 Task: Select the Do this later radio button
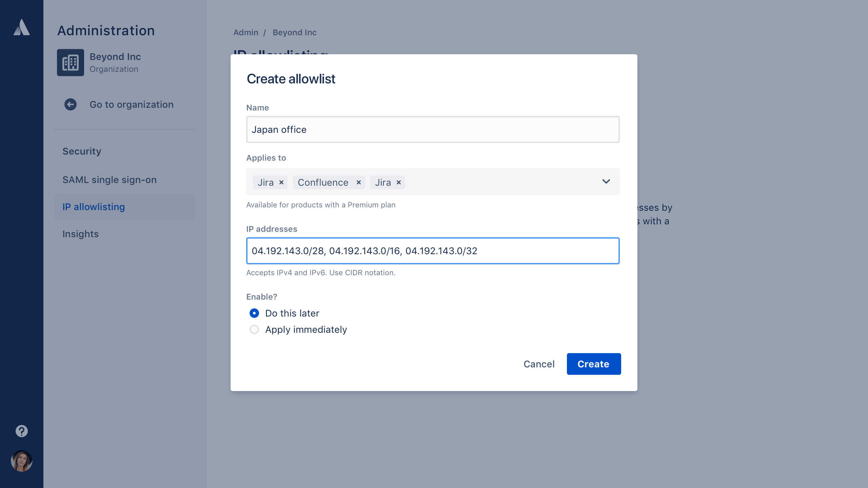(255, 313)
